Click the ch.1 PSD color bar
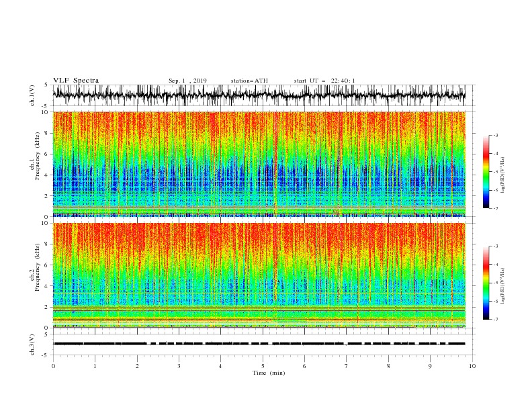 [486, 172]
